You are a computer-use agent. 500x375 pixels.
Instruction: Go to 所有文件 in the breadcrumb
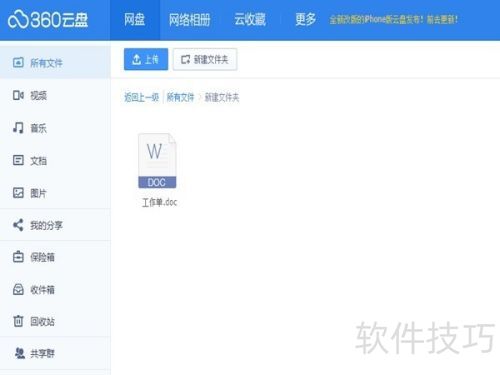tap(180, 97)
